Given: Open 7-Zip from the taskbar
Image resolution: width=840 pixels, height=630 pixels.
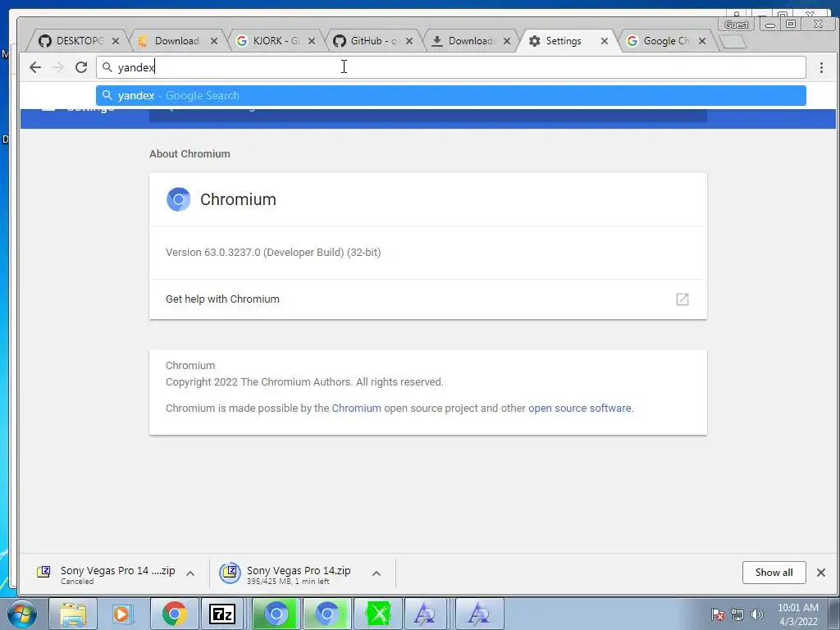Looking at the screenshot, I should click(222, 614).
